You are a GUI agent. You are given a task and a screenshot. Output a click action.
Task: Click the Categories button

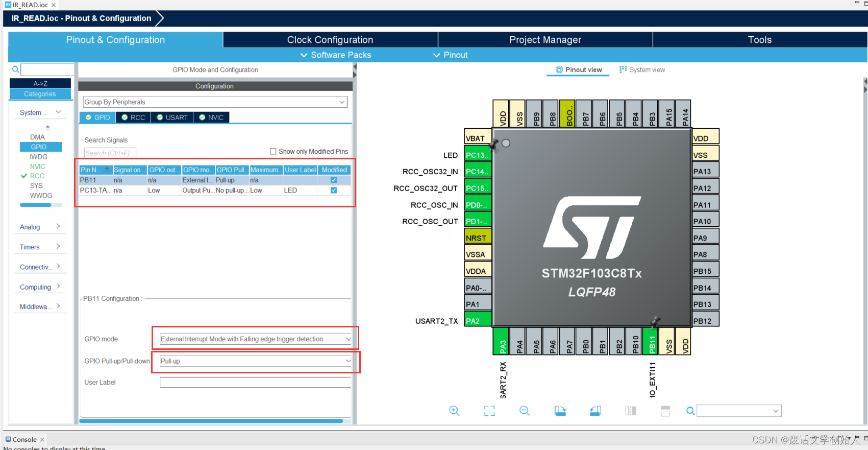click(x=40, y=94)
